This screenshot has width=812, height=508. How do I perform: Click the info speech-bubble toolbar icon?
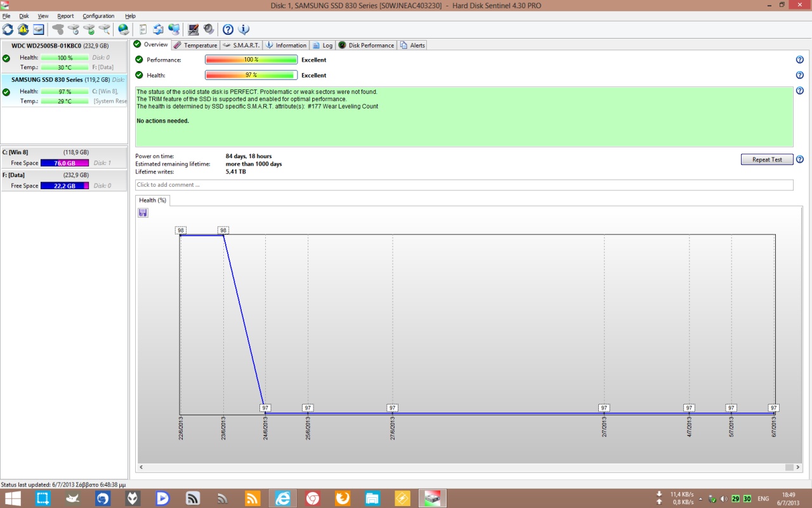[x=244, y=29]
